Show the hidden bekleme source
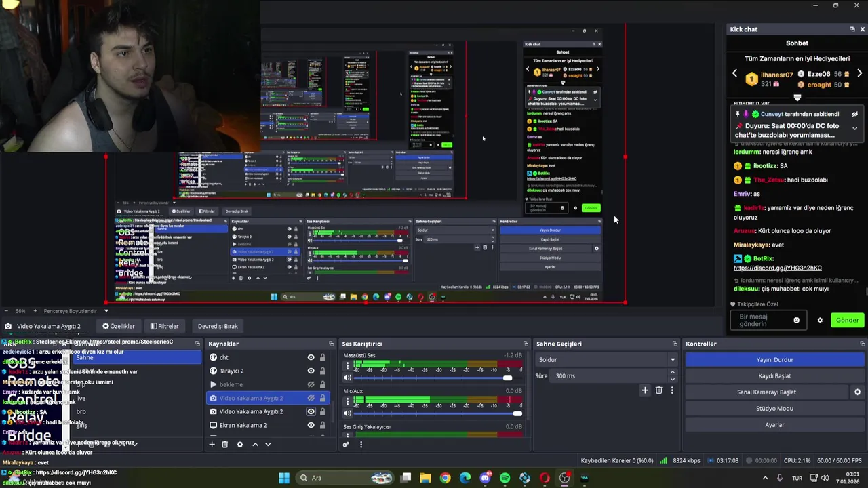 click(311, 385)
